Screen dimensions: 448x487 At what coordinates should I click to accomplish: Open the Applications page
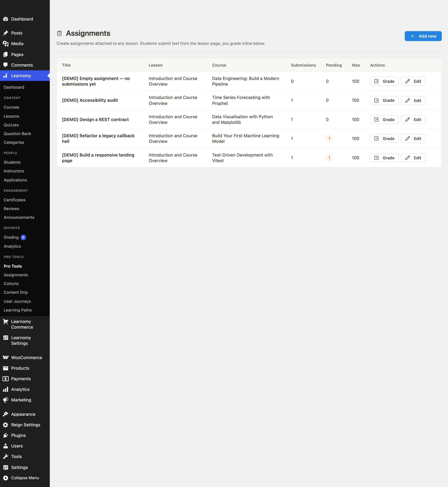(x=15, y=180)
